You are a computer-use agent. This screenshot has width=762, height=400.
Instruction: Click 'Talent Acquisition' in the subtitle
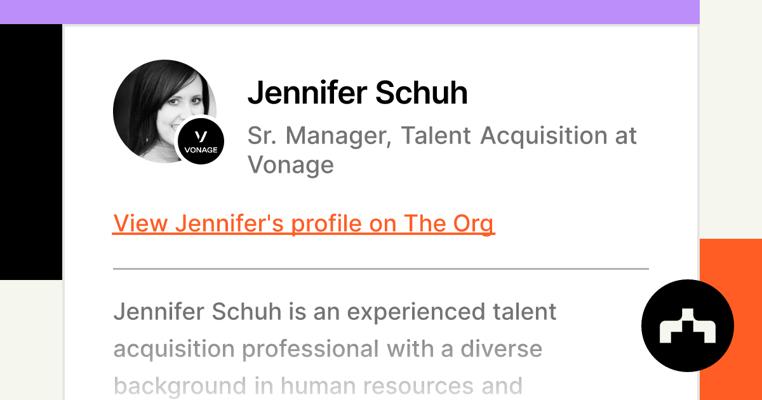point(508,136)
